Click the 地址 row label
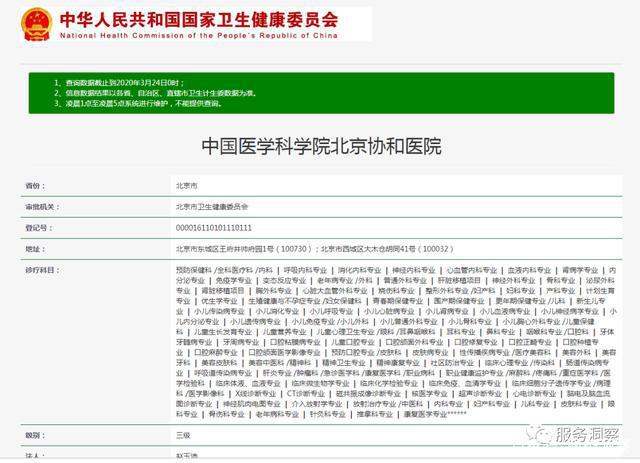This screenshot has height=463, width=640. [x=35, y=249]
